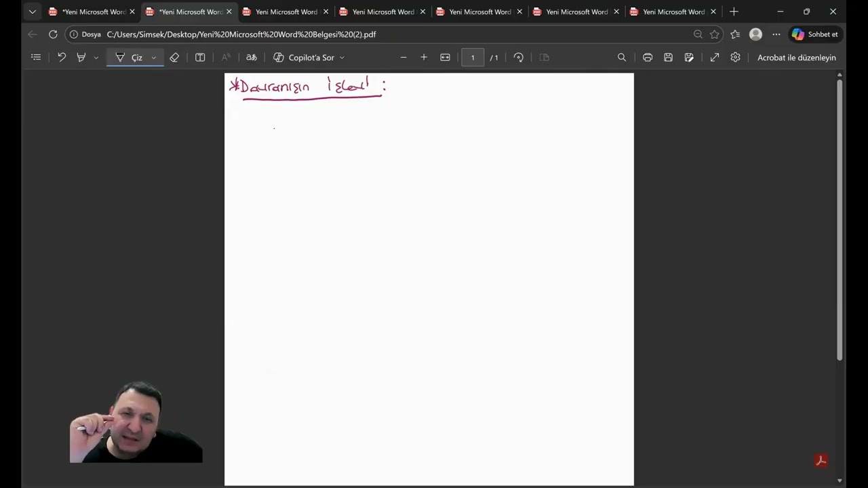The width and height of the screenshot is (868, 488).
Task: Open a new browser tab
Action: coord(734,12)
